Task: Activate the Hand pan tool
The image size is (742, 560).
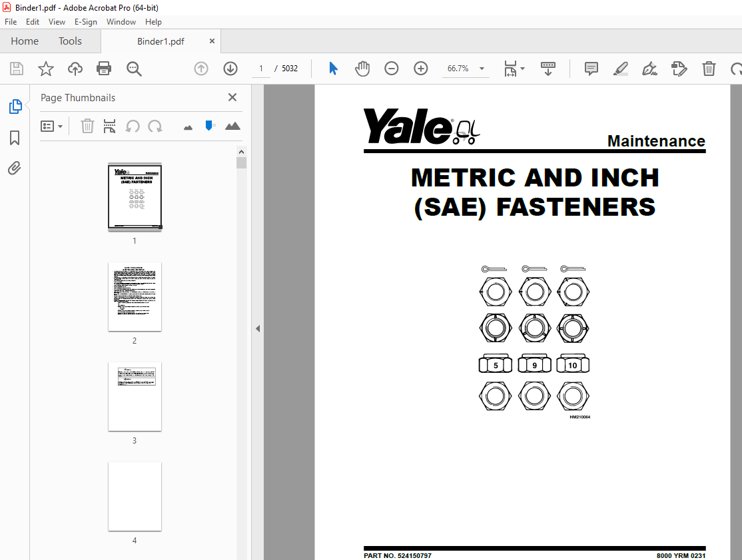Action: tap(362, 69)
